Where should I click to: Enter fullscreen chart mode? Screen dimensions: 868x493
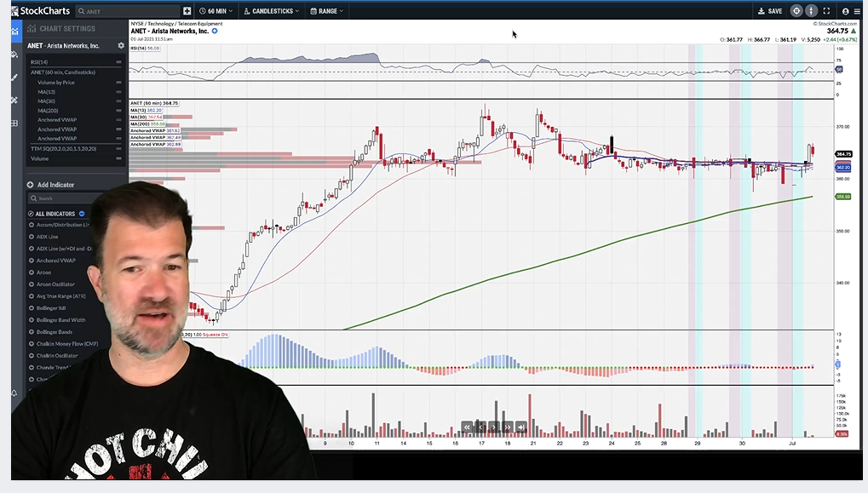click(826, 11)
